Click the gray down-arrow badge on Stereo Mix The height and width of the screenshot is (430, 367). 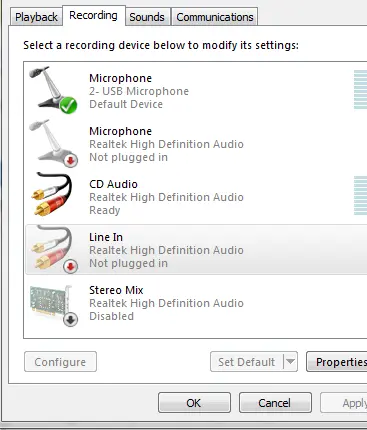point(70,320)
